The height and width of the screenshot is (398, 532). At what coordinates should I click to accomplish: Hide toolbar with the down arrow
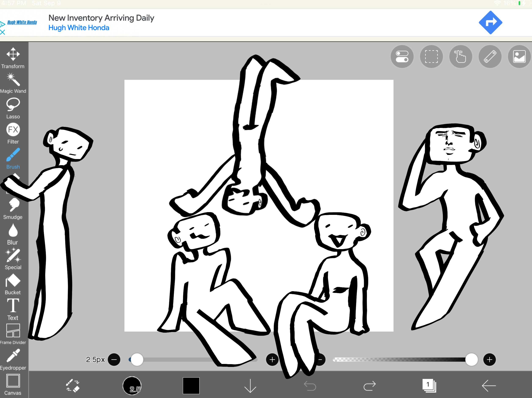click(x=250, y=386)
